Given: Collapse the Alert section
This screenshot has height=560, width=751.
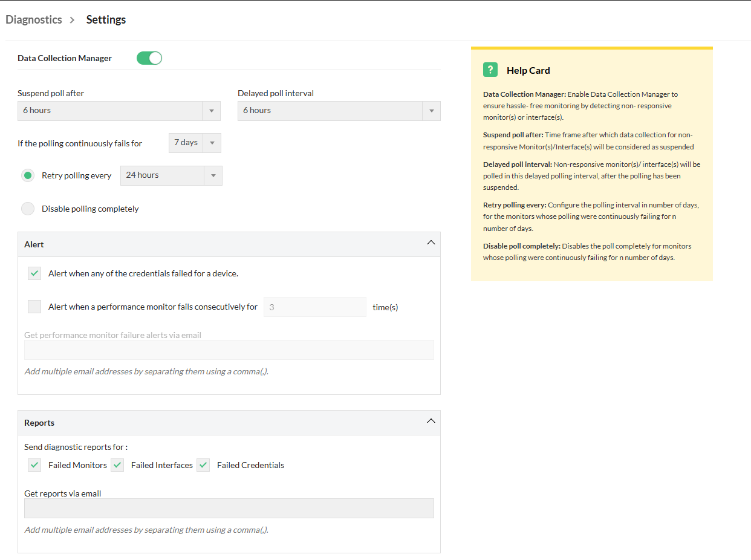Looking at the screenshot, I should click(x=431, y=243).
